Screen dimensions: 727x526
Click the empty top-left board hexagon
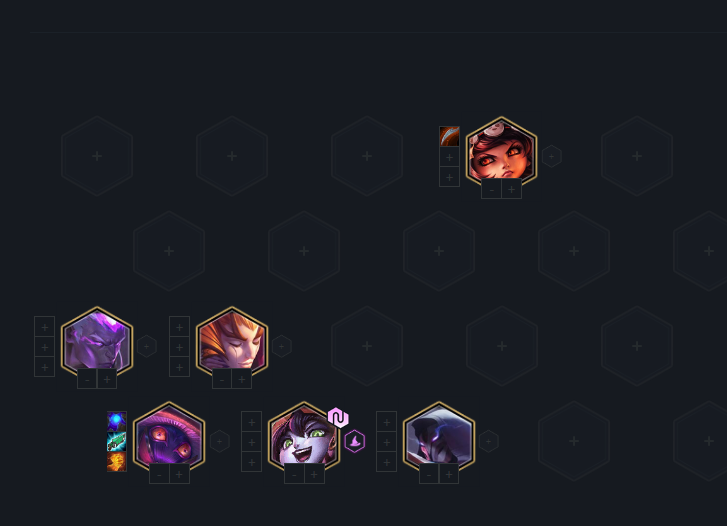click(97, 156)
